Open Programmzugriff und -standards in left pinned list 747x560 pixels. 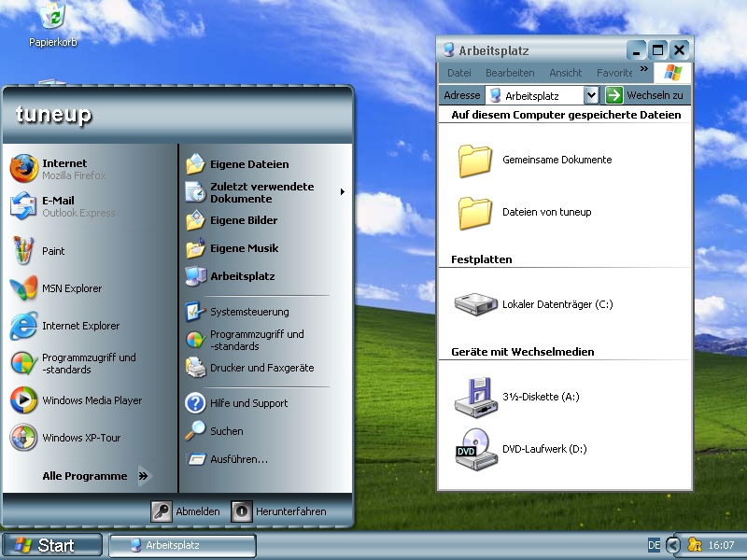click(74, 363)
